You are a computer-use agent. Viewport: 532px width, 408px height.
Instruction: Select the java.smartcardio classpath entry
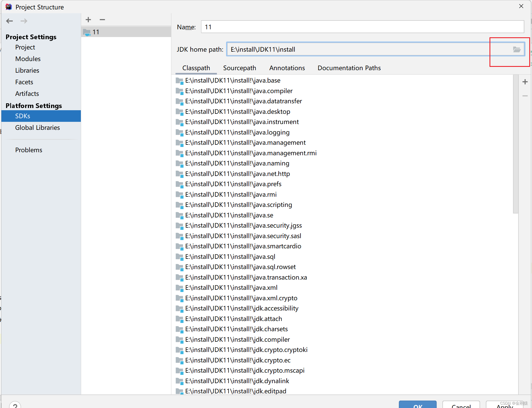[344, 246]
